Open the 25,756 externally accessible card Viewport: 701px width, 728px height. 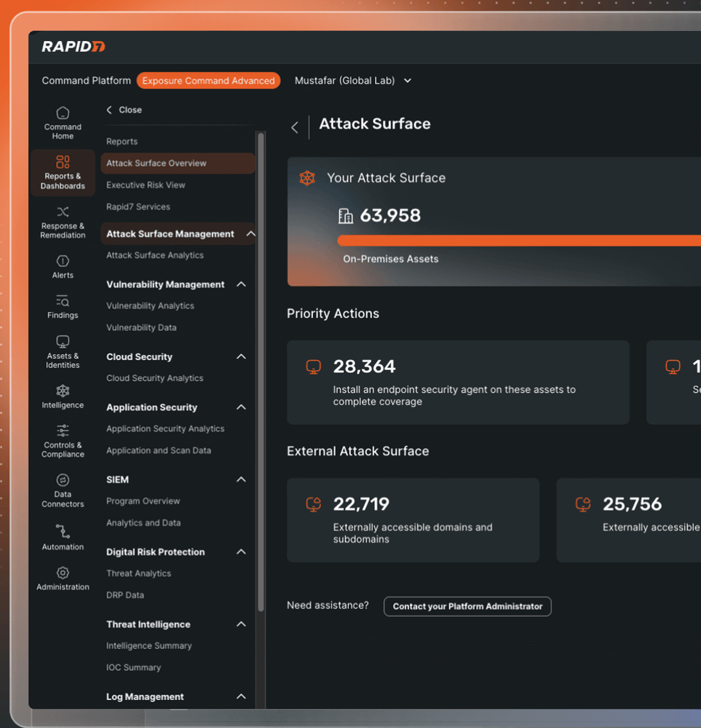(x=629, y=520)
